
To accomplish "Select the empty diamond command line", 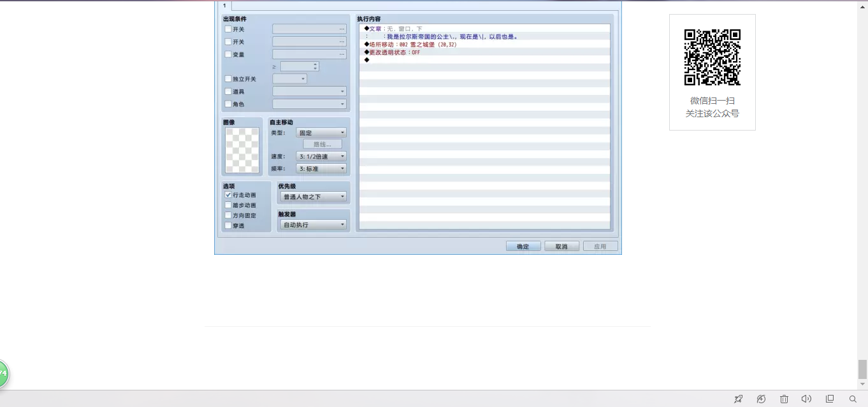I will [x=484, y=60].
